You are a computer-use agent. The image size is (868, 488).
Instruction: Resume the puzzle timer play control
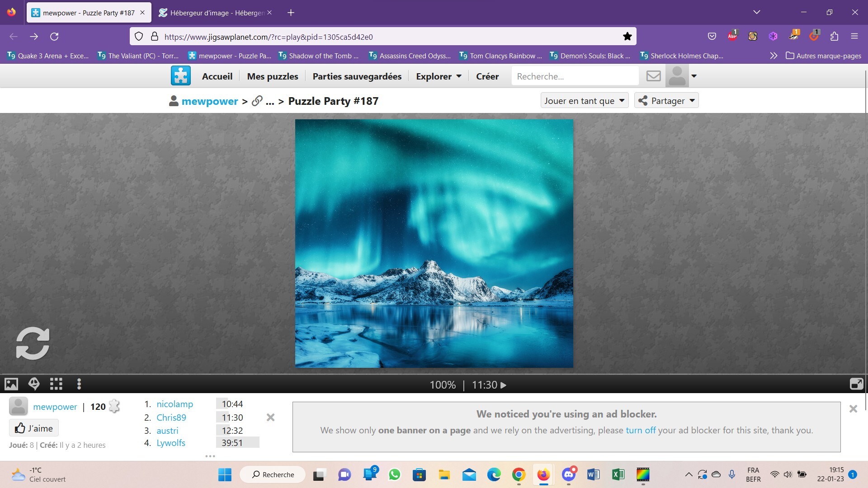coord(504,385)
